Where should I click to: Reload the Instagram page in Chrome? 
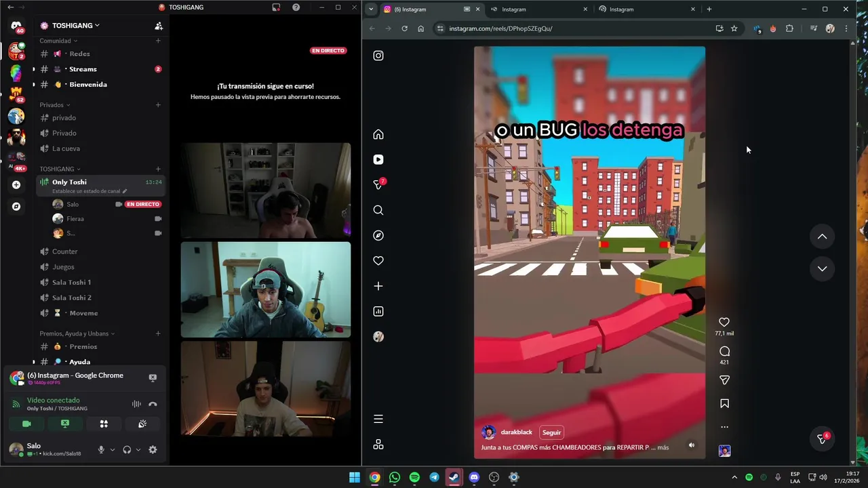[x=404, y=28]
